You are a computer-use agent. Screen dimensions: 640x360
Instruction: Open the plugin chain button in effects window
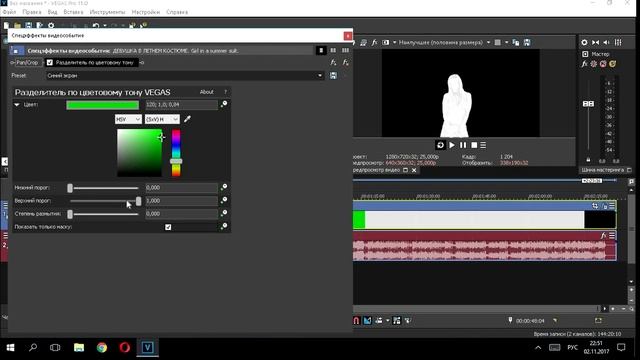coord(333,62)
